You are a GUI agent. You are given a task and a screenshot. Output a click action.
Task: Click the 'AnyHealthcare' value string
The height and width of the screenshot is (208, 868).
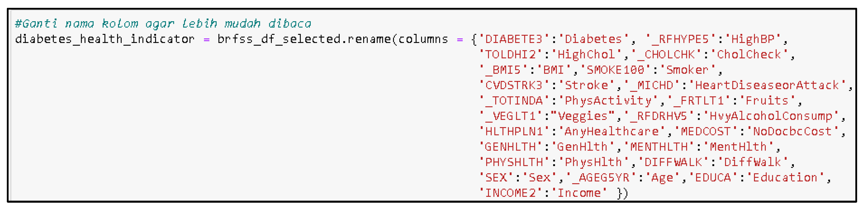click(x=612, y=132)
